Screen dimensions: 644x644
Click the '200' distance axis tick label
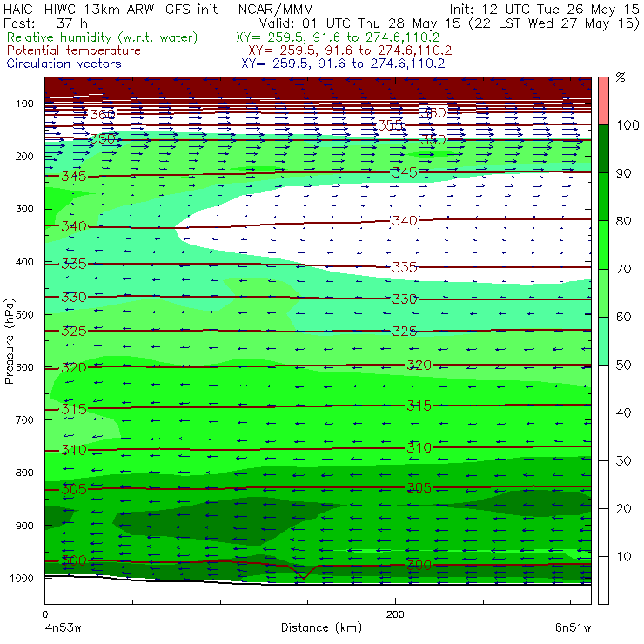(395, 614)
